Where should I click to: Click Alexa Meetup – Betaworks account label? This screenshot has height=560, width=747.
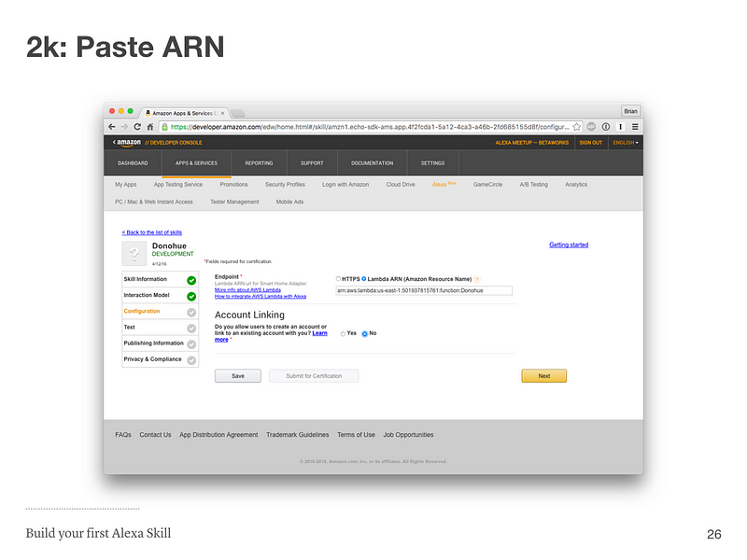pyautogui.click(x=531, y=143)
